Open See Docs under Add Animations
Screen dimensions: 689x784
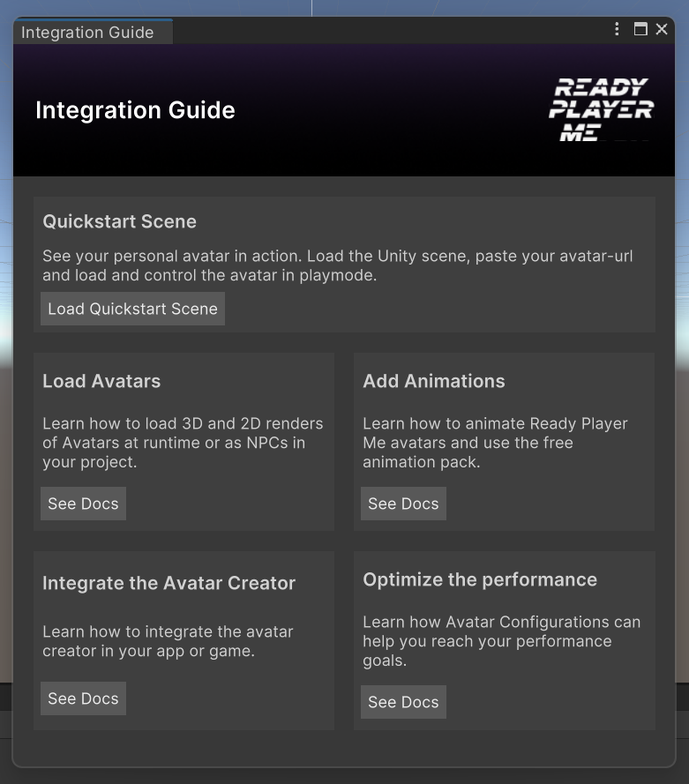403,503
